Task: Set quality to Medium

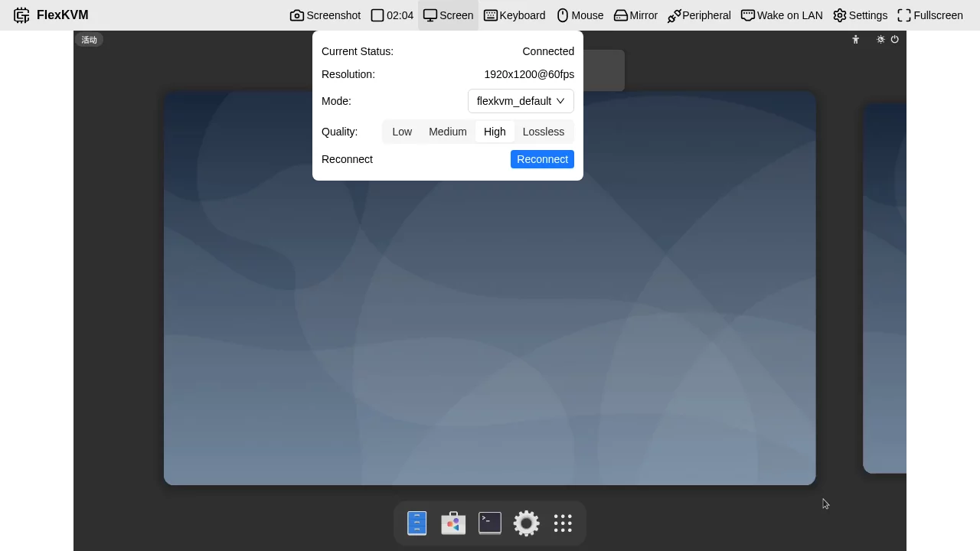Action: pos(448,132)
